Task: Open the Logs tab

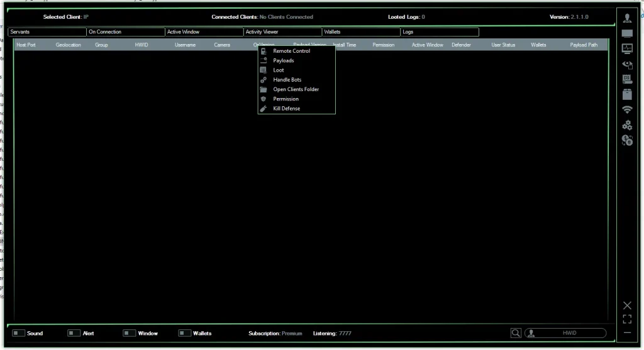Action: point(439,32)
